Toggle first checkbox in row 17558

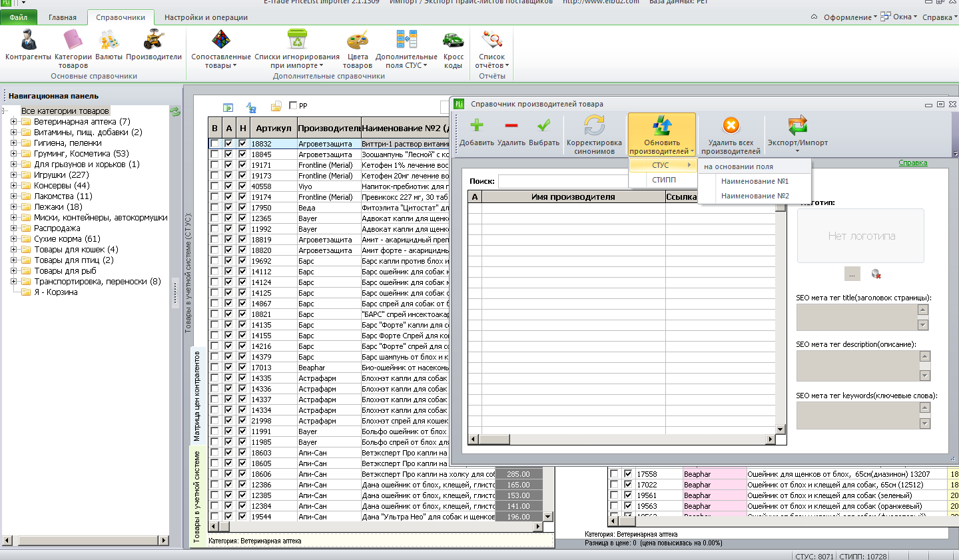point(614,474)
